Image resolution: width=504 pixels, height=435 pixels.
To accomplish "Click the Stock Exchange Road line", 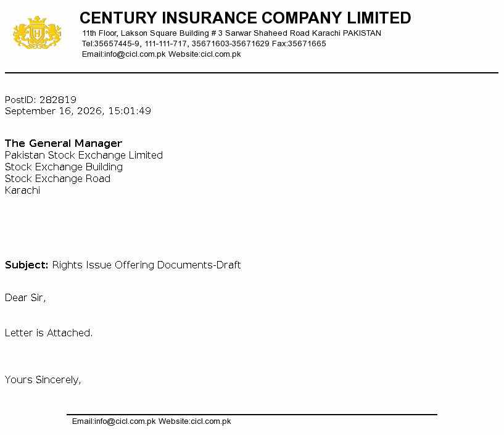I will [57, 179].
